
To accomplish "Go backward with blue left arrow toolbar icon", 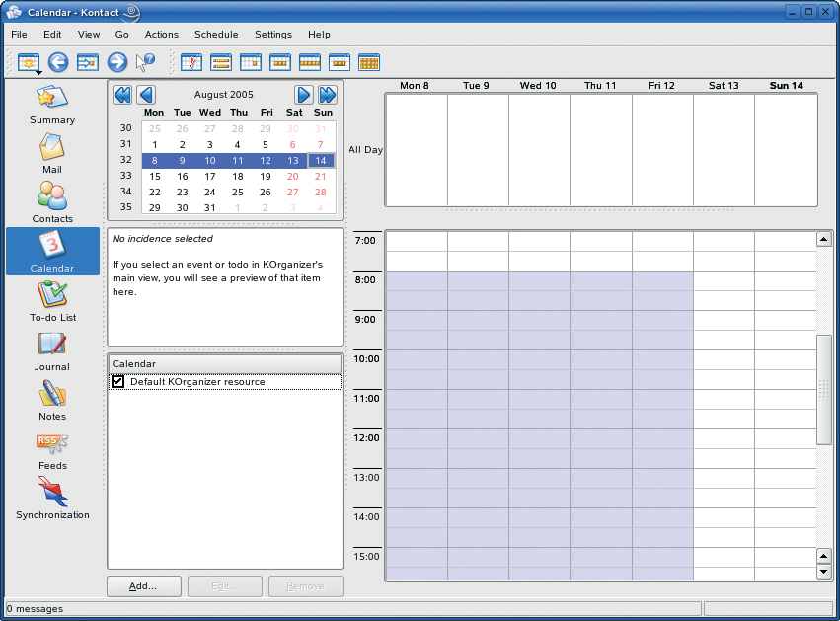I will 58,62.
